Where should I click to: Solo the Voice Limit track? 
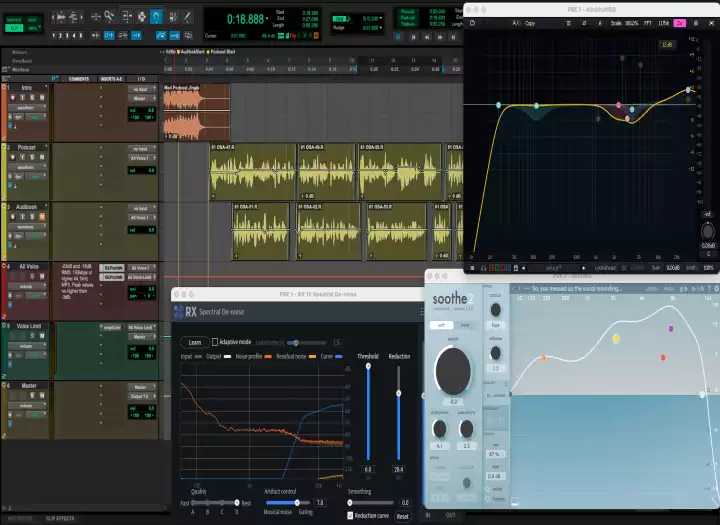pyautogui.click(x=32, y=336)
